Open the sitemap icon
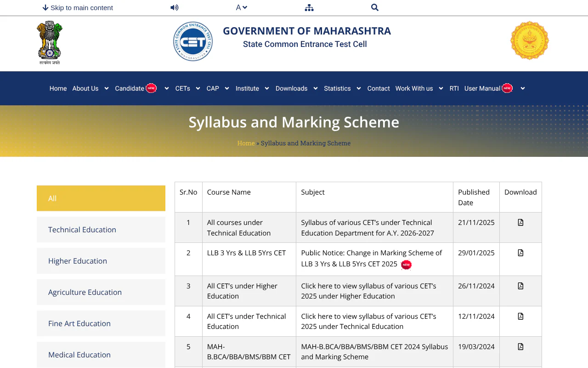 309,7
